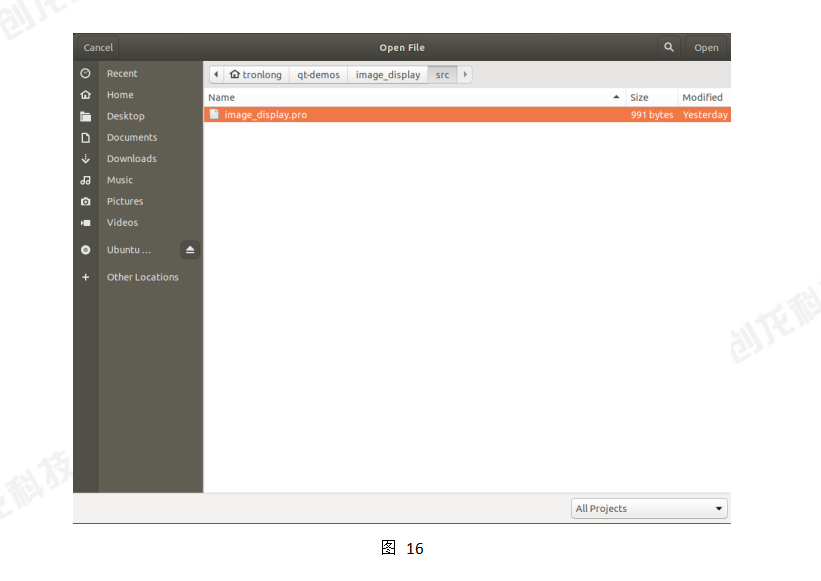Click the Desktop folder icon in sidebar

pyautogui.click(x=85, y=116)
